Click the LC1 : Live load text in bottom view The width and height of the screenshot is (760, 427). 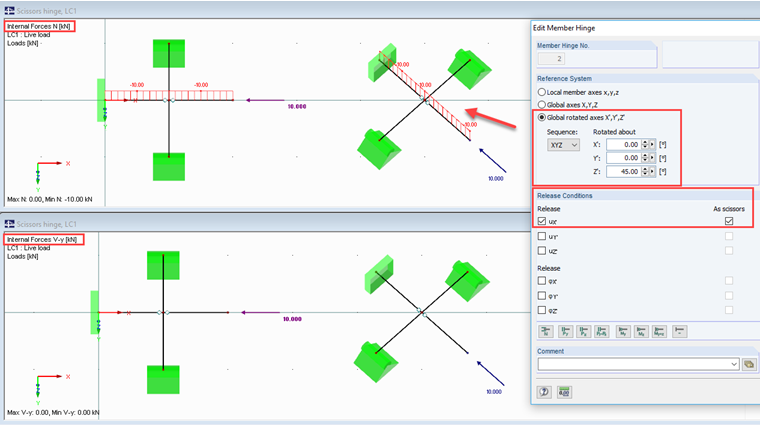pos(29,248)
